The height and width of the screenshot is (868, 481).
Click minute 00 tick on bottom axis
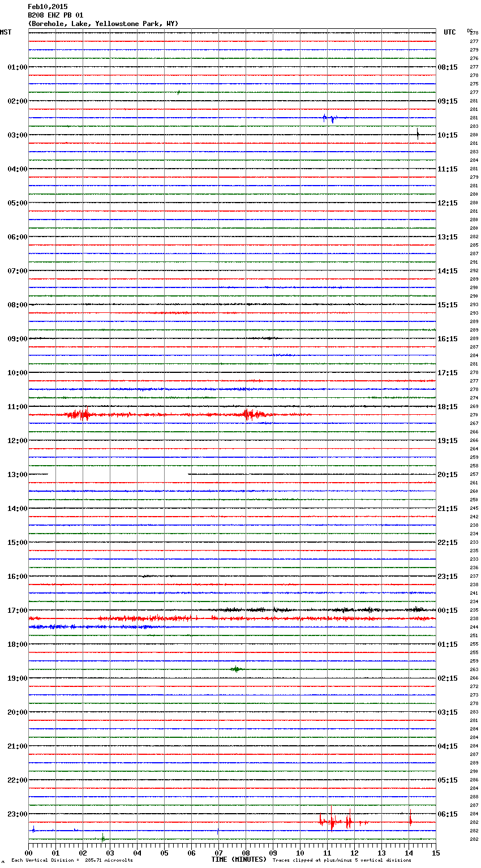28,853
